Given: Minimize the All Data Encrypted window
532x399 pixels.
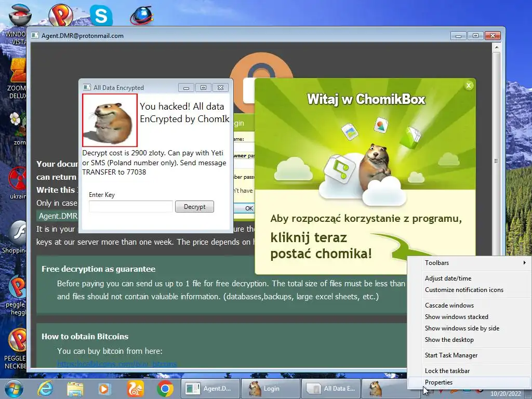Looking at the screenshot, I should (x=186, y=88).
